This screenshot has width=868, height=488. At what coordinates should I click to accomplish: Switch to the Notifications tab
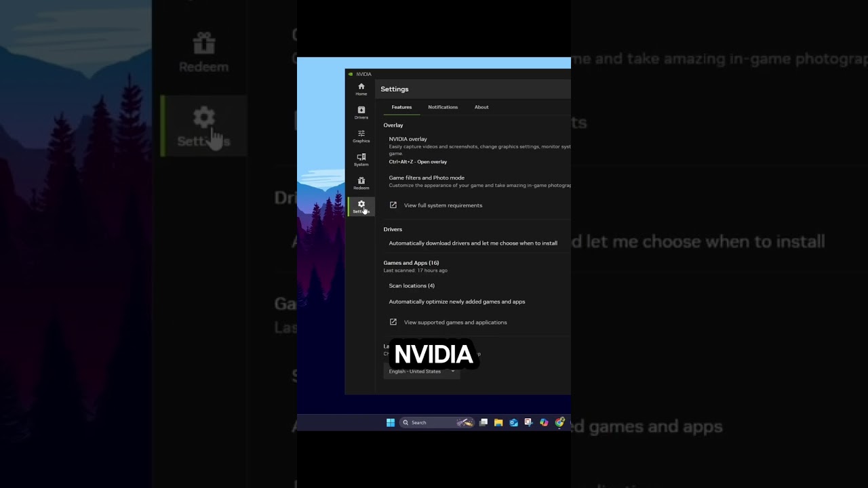click(443, 107)
